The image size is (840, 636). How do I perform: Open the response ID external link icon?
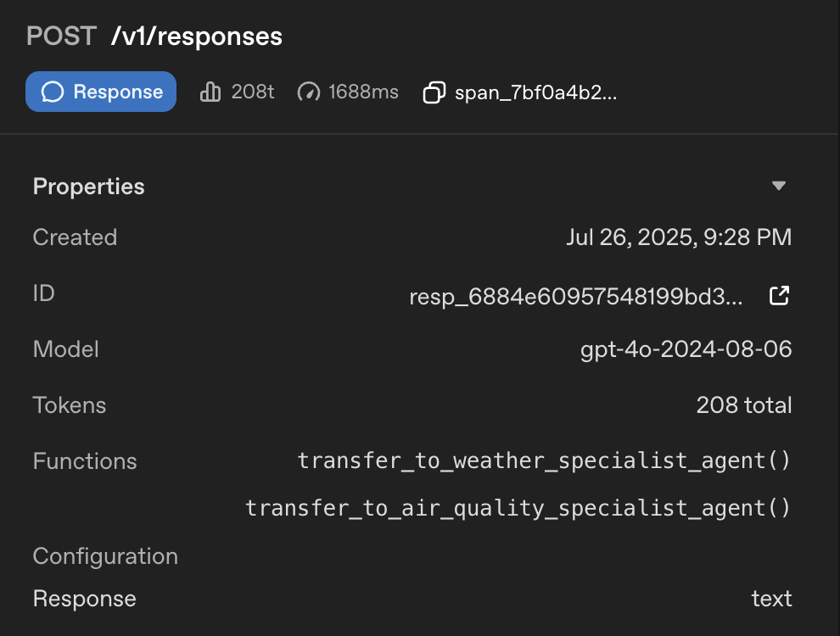(x=779, y=296)
